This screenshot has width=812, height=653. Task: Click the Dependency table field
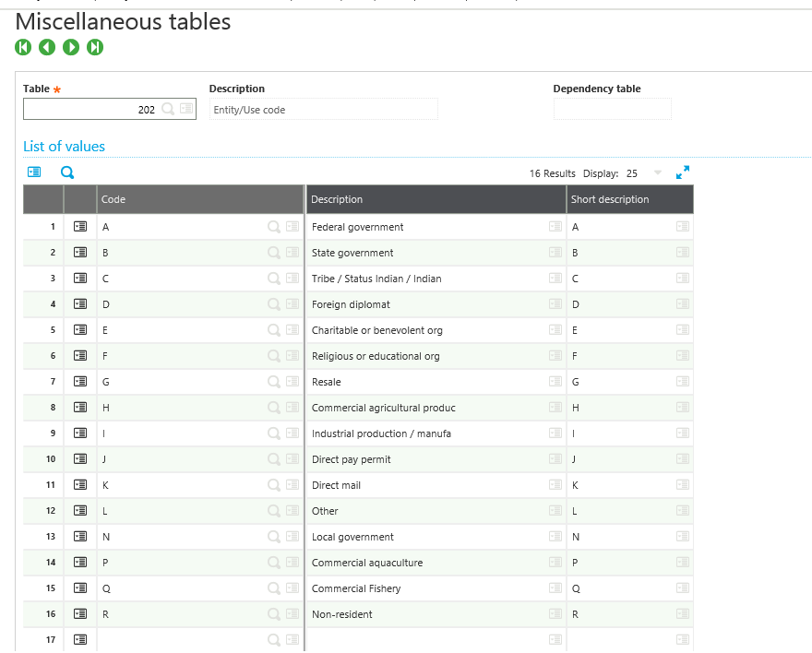[x=612, y=110]
